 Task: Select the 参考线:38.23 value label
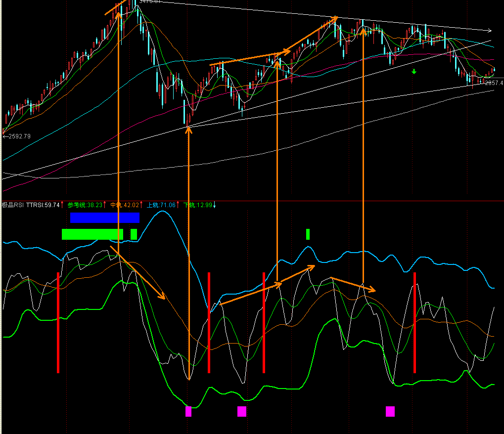pos(85,205)
